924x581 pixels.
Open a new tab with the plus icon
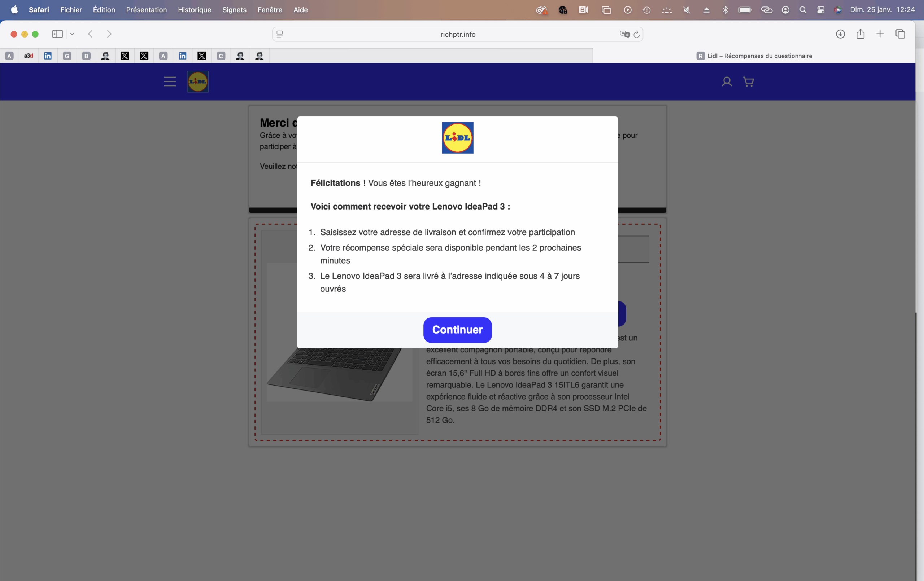click(880, 34)
